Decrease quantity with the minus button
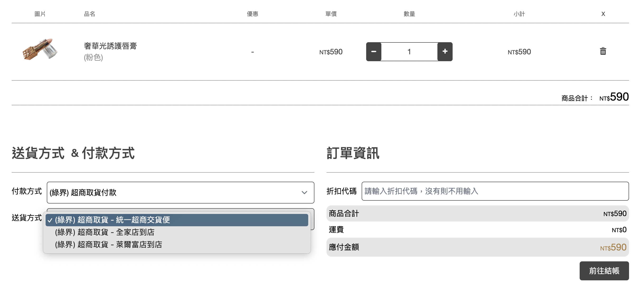 [374, 52]
